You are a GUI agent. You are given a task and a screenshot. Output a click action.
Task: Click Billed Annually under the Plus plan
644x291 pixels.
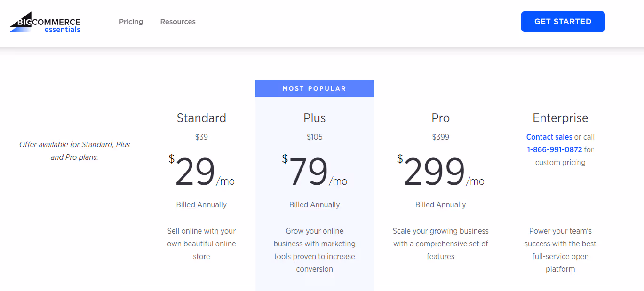click(x=314, y=204)
